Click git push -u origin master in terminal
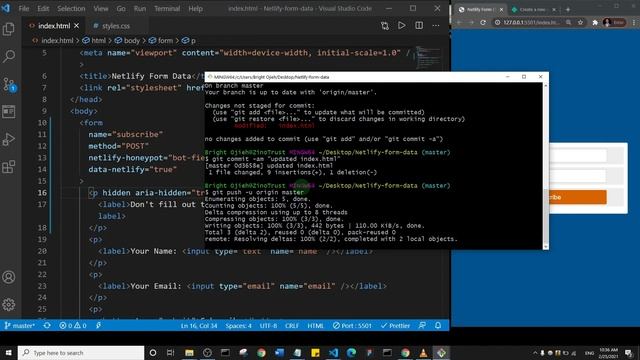The height and width of the screenshot is (360, 640). (258, 192)
